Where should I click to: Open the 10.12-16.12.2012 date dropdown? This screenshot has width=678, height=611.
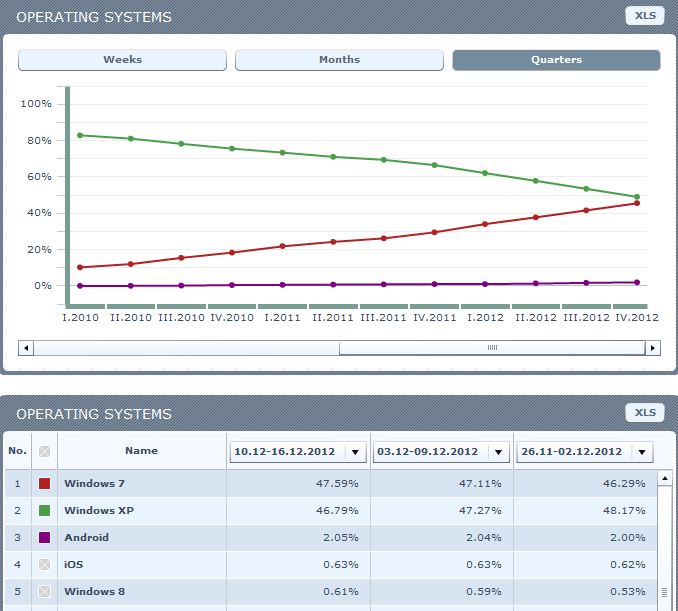354,453
